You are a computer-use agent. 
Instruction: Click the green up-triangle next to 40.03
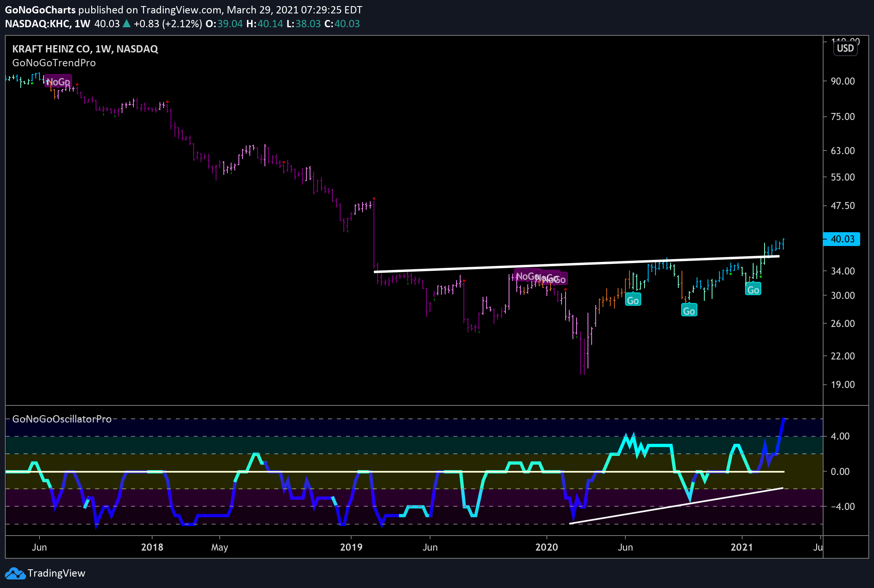click(x=127, y=24)
